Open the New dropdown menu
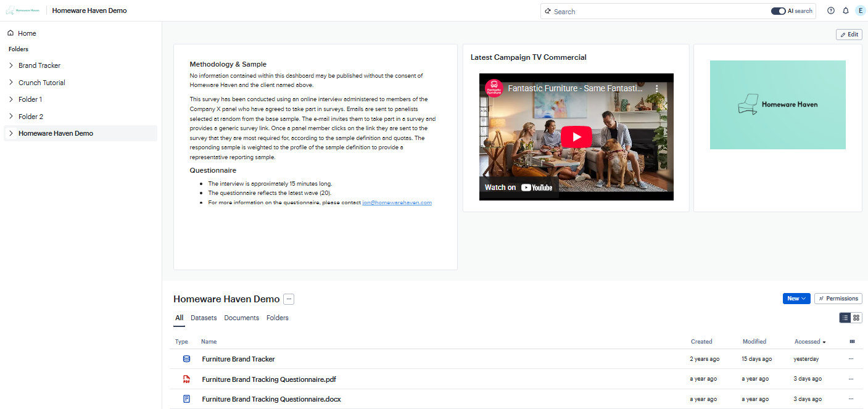Screen dimensions: 868x409 click(x=796, y=298)
